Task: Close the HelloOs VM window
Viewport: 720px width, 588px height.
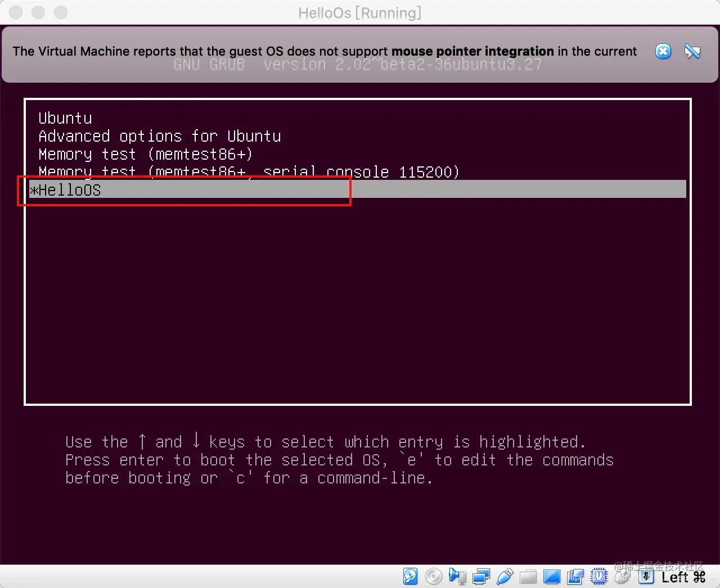Action: 16,12
